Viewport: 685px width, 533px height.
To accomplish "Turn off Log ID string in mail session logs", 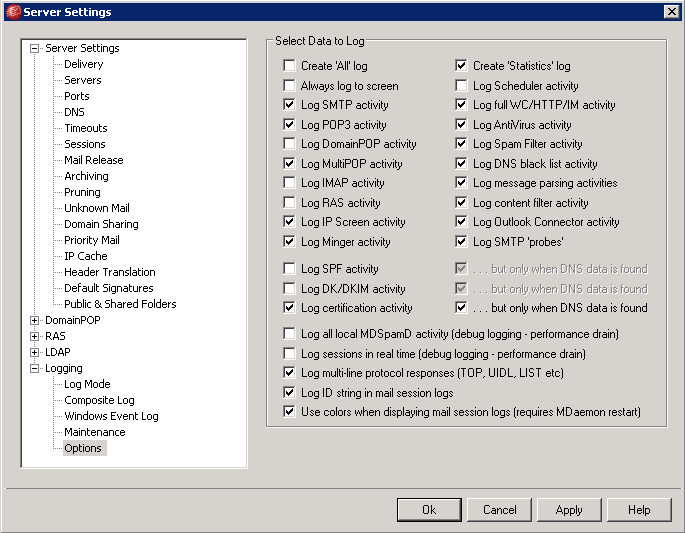I will (289, 392).
